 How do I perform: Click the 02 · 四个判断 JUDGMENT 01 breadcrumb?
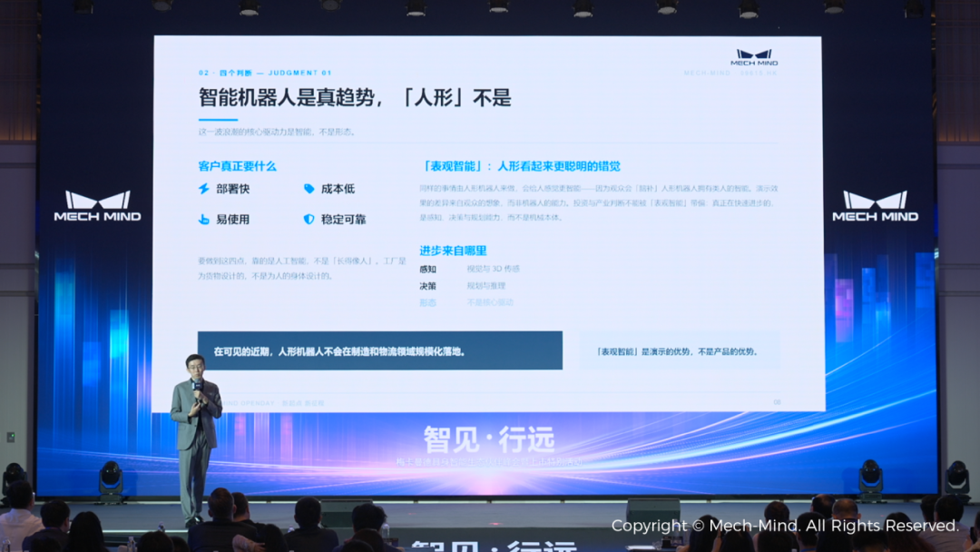[265, 74]
